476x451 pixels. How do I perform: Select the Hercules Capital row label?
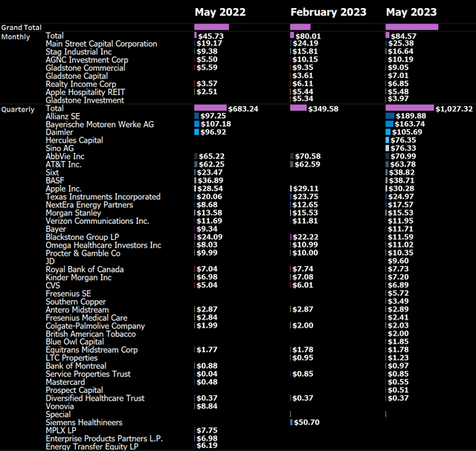[74, 140]
